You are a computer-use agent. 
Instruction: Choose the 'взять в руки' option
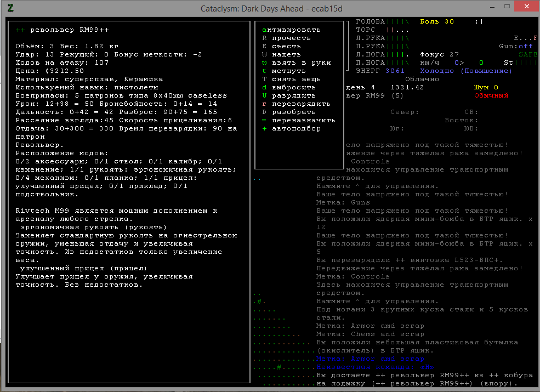[297, 63]
